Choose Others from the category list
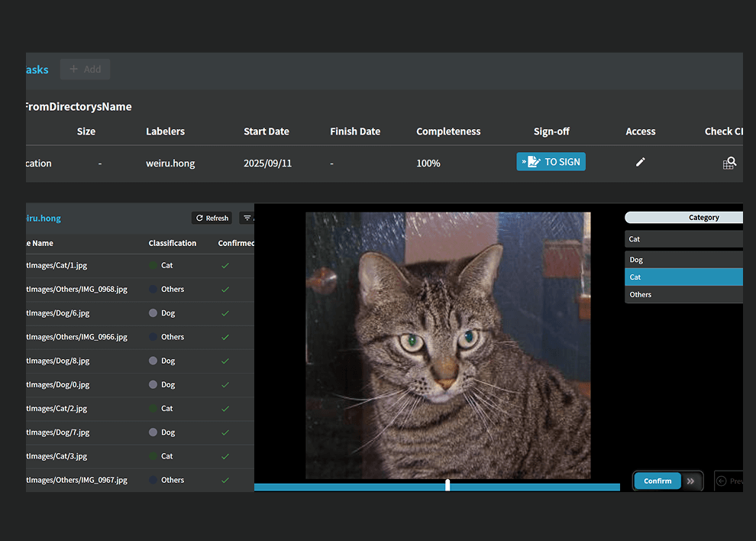The height and width of the screenshot is (541, 756). 683,295
